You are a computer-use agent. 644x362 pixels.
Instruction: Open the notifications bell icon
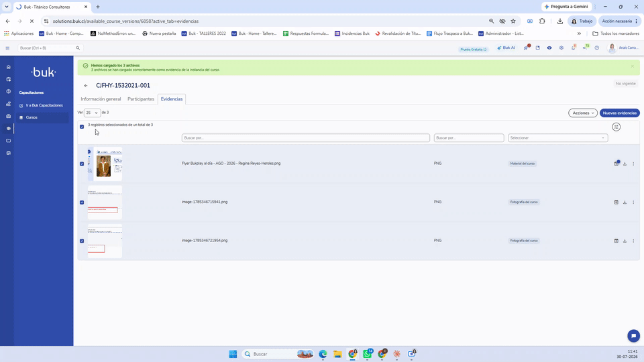pyautogui.click(x=574, y=48)
